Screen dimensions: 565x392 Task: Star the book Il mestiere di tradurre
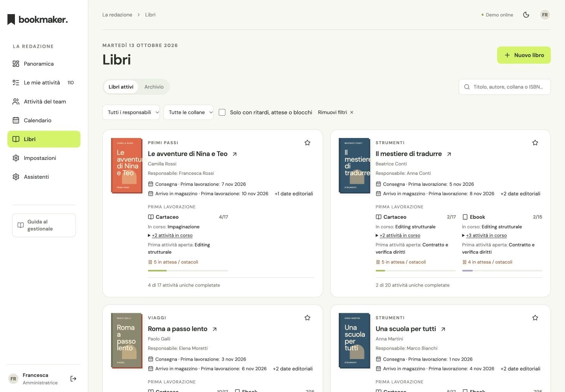click(535, 143)
